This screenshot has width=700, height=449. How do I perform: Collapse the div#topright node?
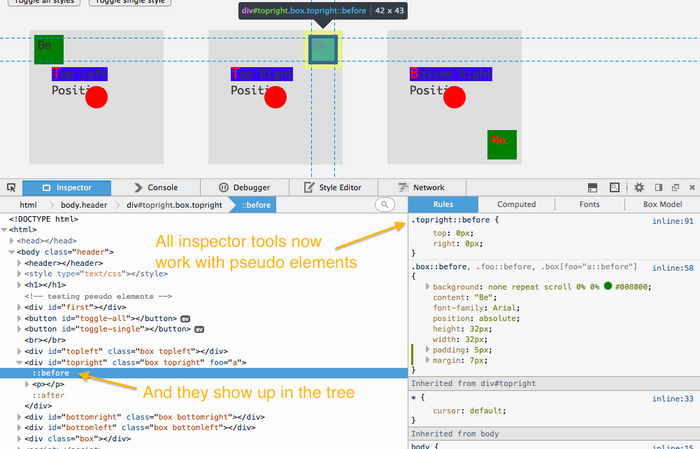(x=19, y=363)
